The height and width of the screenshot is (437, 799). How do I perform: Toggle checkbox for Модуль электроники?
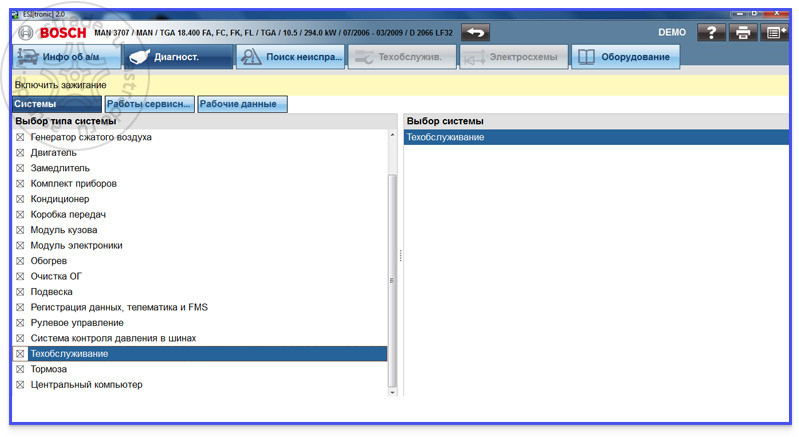click(x=20, y=245)
